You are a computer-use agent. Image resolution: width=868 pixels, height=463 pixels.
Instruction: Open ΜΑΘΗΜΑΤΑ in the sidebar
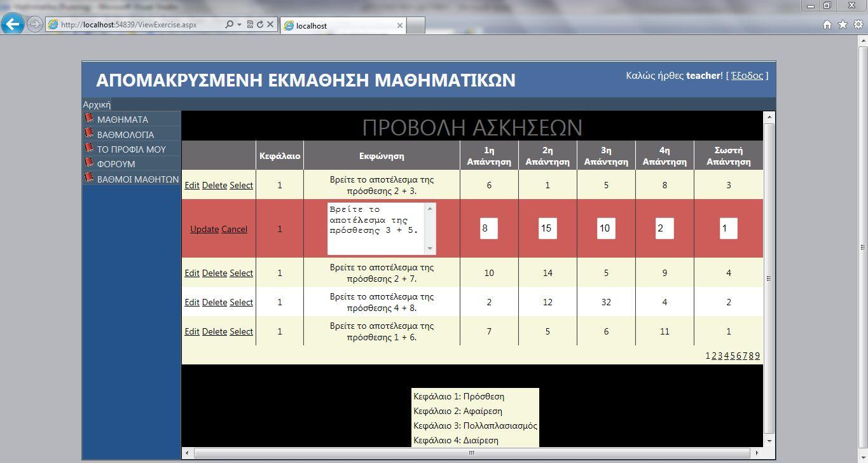coord(123,120)
